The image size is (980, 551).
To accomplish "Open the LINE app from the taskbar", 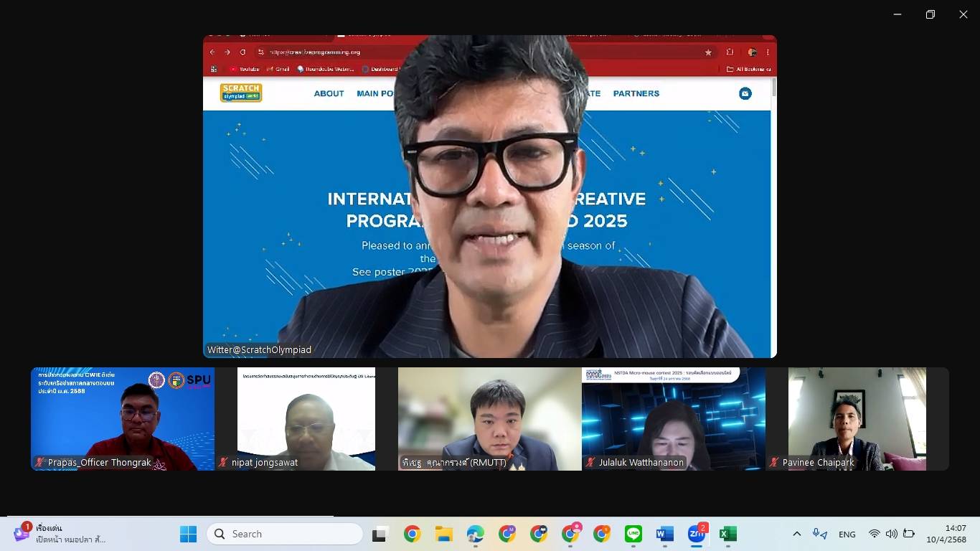I will (x=633, y=534).
